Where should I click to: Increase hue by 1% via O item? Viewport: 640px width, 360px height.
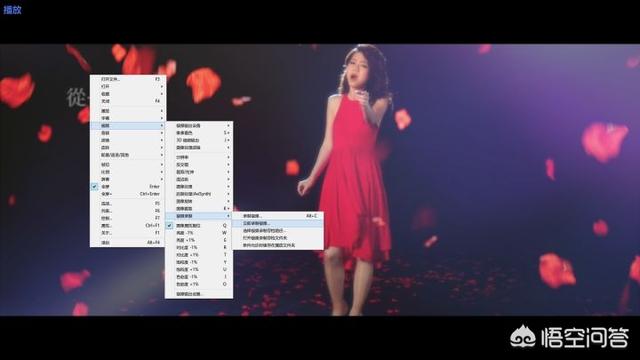coord(199,284)
